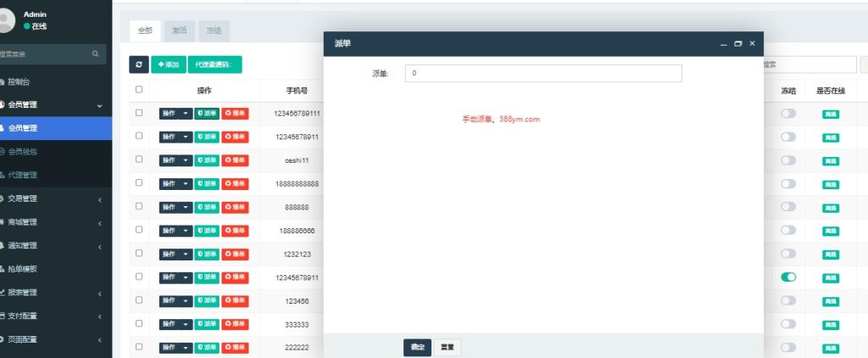Switch to the 冻结 tab
Image resolution: width=868 pixels, height=358 pixels.
(x=213, y=31)
